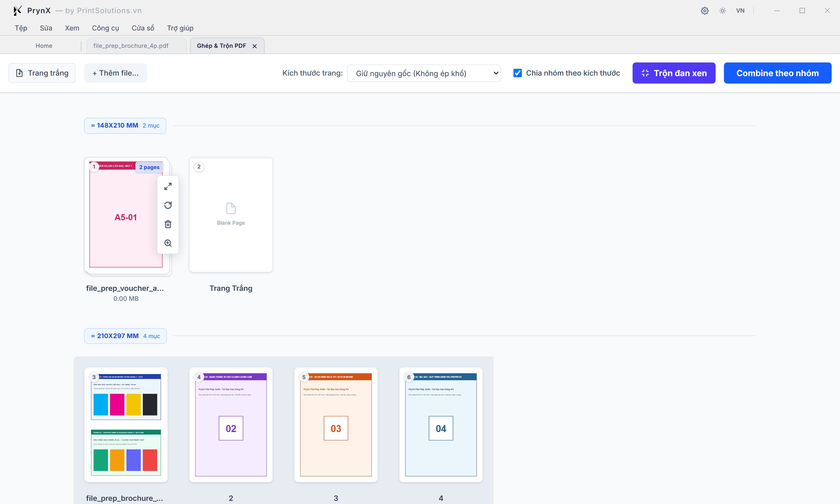The width and height of the screenshot is (840, 504).
Task: Select the brochure page 3 thumbnail with color blocks
Action: pos(126,424)
